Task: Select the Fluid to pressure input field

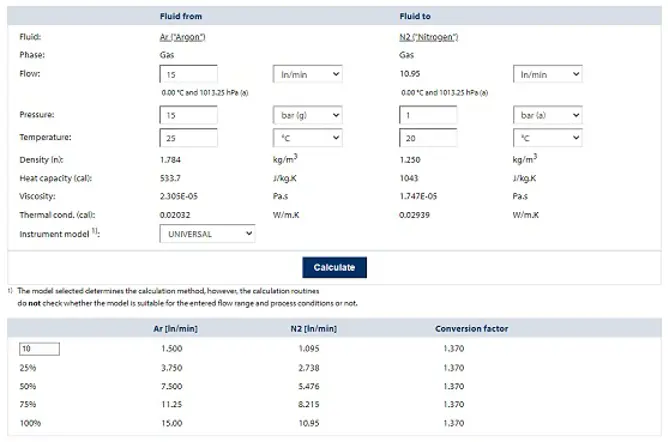Action: [x=428, y=115]
